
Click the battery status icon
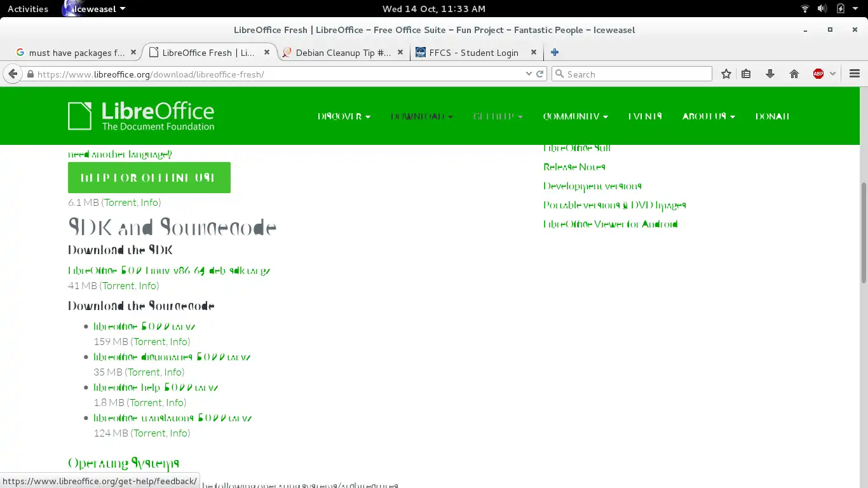pyautogui.click(x=841, y=9)
